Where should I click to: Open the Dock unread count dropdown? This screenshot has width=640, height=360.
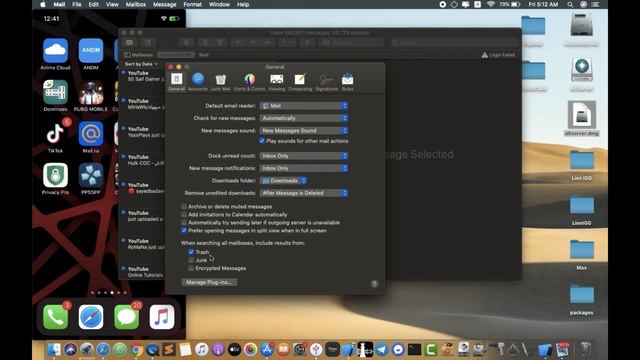[x=304, y=156]
